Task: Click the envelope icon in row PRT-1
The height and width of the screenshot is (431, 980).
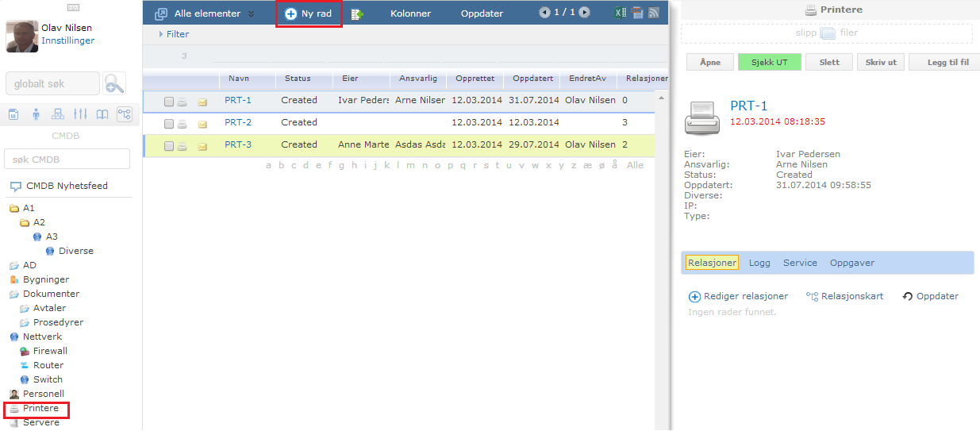Action: tap(202, 102)
